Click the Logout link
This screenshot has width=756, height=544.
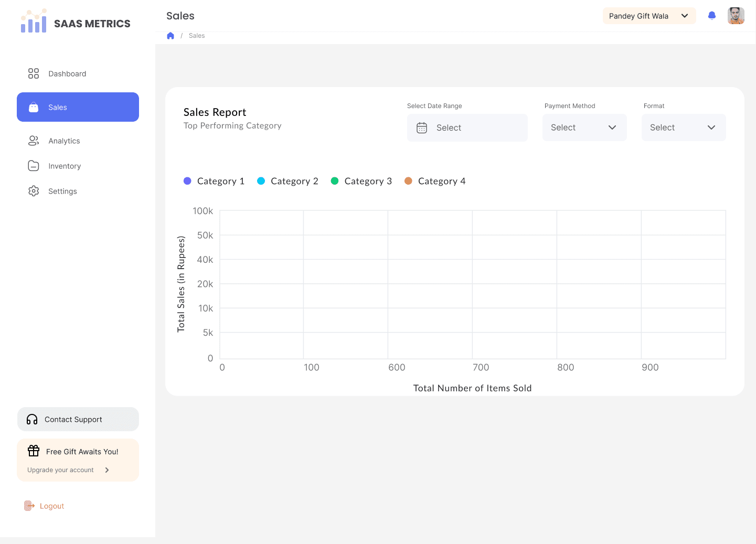(x=52, y=506)
